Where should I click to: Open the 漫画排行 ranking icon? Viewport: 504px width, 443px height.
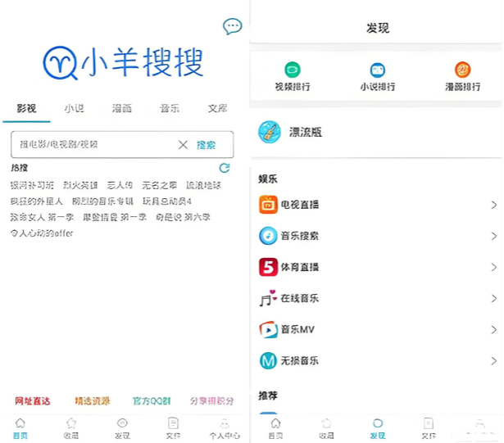pos(462,70)
